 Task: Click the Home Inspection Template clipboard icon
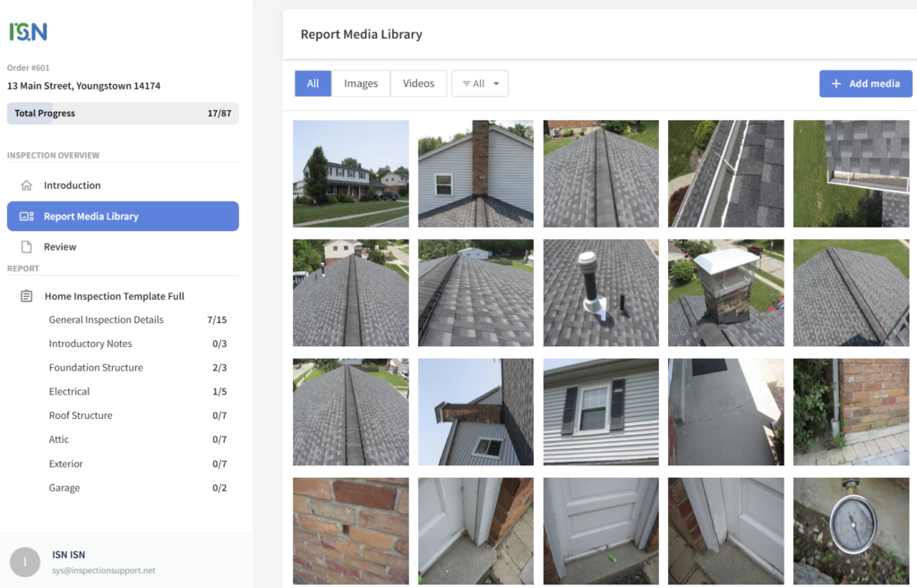pos(26,295)
